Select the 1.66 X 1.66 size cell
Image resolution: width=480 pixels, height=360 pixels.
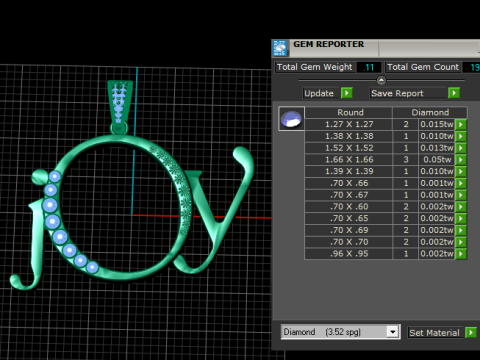click(x=349, y=160)
